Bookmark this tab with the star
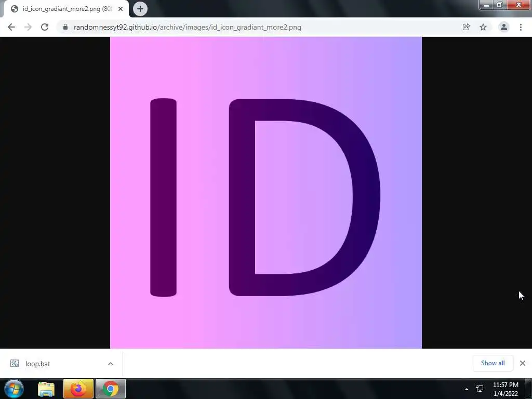 pos(483,27)
